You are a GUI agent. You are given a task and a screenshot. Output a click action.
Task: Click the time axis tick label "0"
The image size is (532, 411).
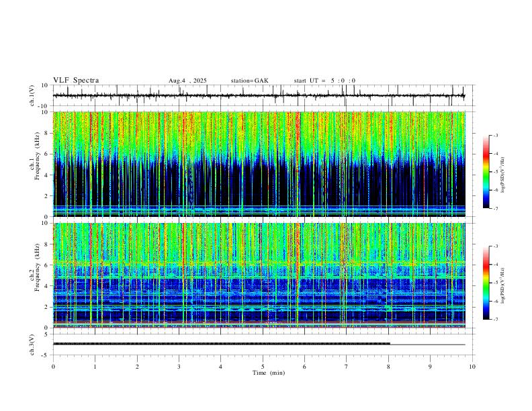pos(53,367)
